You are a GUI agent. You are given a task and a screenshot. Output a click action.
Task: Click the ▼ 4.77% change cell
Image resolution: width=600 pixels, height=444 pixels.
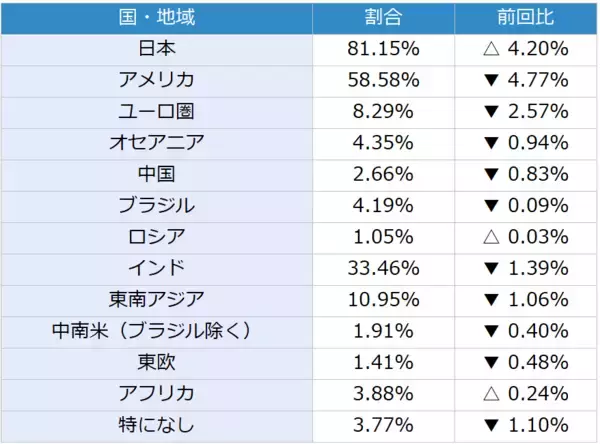tap(525, 79)
